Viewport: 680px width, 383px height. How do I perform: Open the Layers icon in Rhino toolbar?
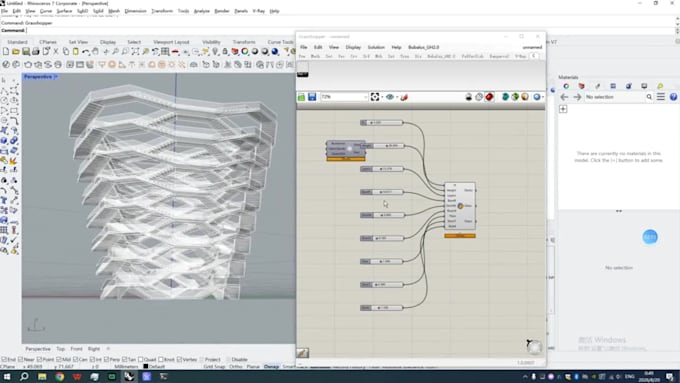click(235, 52)
